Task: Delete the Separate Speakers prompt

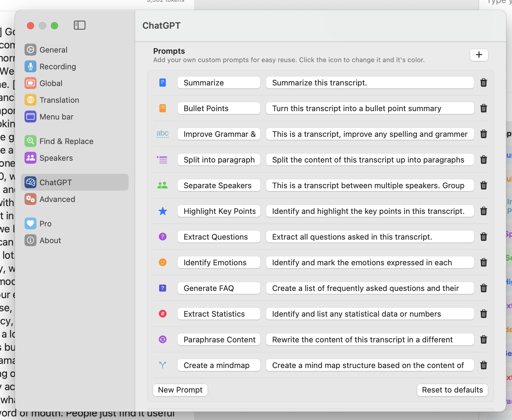Action: pos(484,185)
